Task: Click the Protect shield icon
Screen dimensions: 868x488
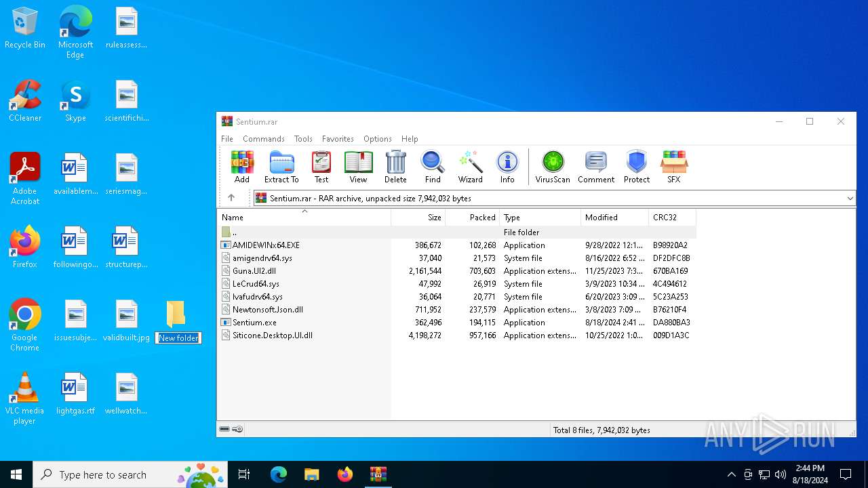Action: point(637,167)
